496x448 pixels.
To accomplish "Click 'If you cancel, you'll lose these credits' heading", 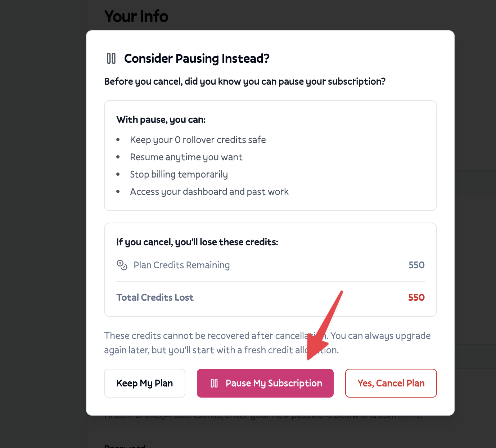I will (x=197, y=242).
